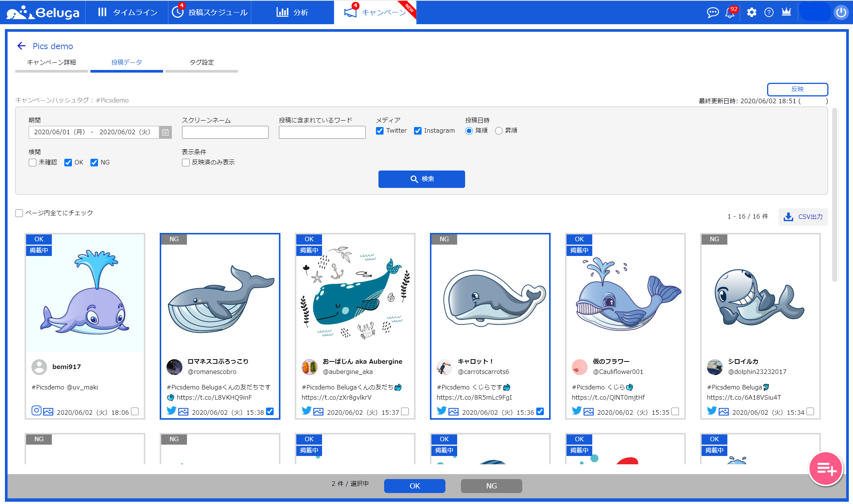Open the 分析 menu in top bar

tap(292, 12)
